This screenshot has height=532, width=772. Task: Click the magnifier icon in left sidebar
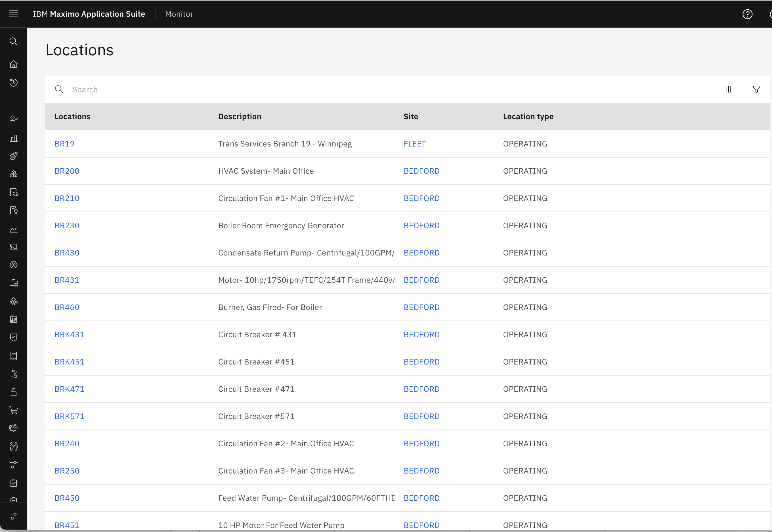[14, 41]
